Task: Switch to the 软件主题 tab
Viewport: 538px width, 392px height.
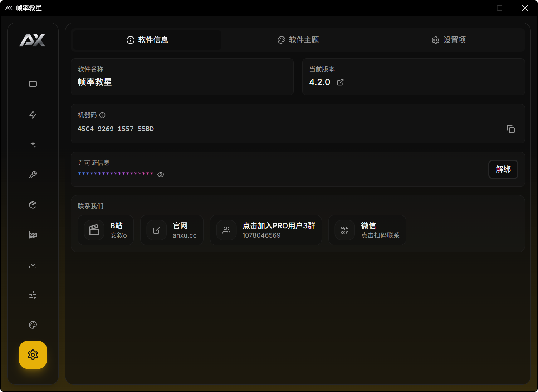Action: 298,40
